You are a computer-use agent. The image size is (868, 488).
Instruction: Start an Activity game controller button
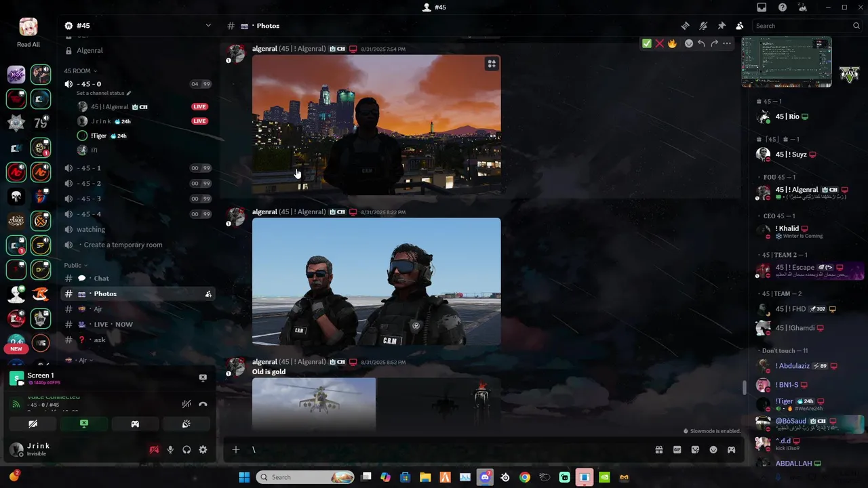point(135,424)
